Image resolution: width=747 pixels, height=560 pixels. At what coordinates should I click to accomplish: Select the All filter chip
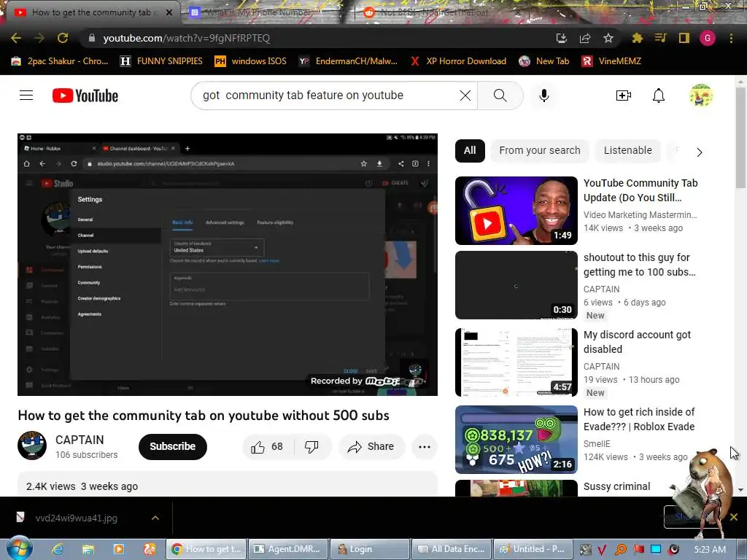point(470,150)
